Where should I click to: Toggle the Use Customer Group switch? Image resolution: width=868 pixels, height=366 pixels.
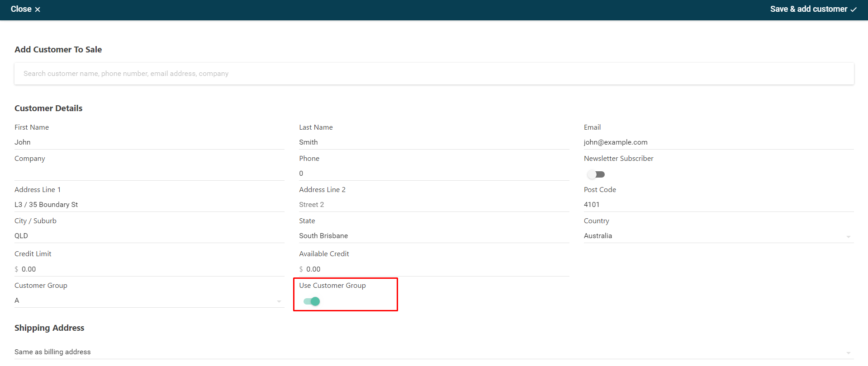pos(312,301)
